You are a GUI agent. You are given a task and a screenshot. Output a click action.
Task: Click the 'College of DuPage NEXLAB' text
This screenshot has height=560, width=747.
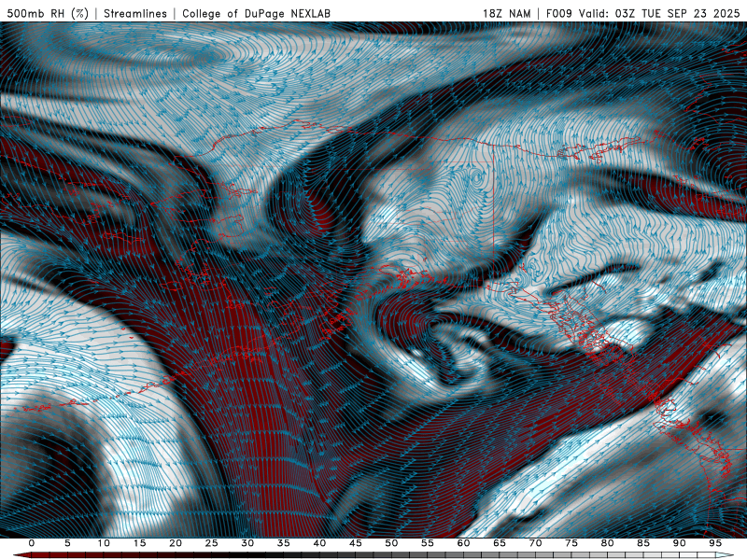point(256,13)
